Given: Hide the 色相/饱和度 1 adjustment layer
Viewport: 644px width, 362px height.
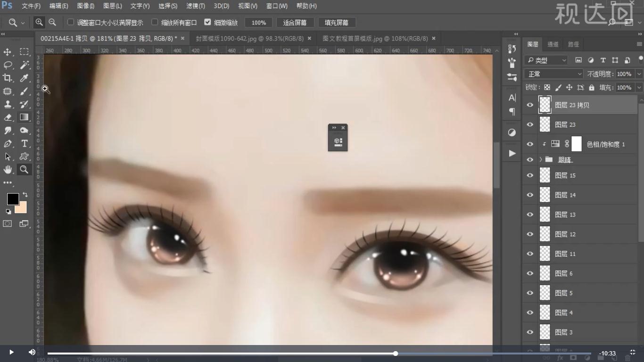Looking at the screenshot, I should (530, 144).
